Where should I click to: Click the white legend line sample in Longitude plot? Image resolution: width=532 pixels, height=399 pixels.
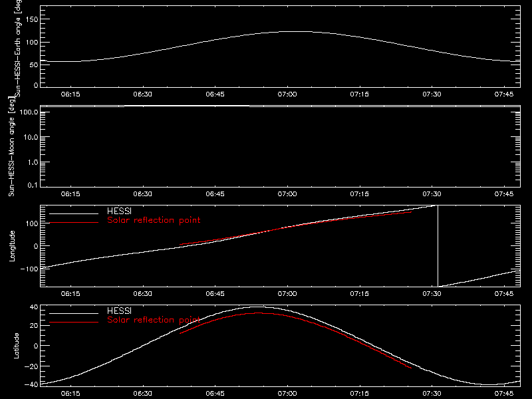click(x=74, y=213)
